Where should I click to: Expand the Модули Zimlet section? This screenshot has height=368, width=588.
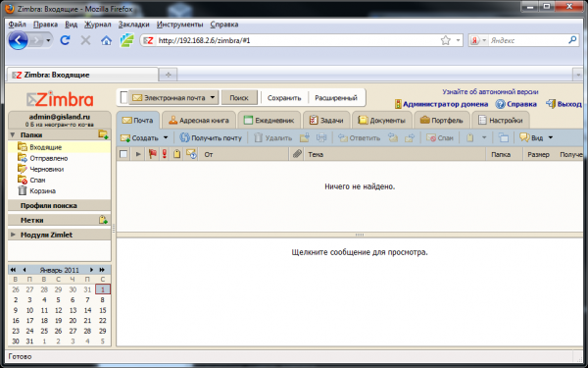pyautogui.click(x=13, y=235)
